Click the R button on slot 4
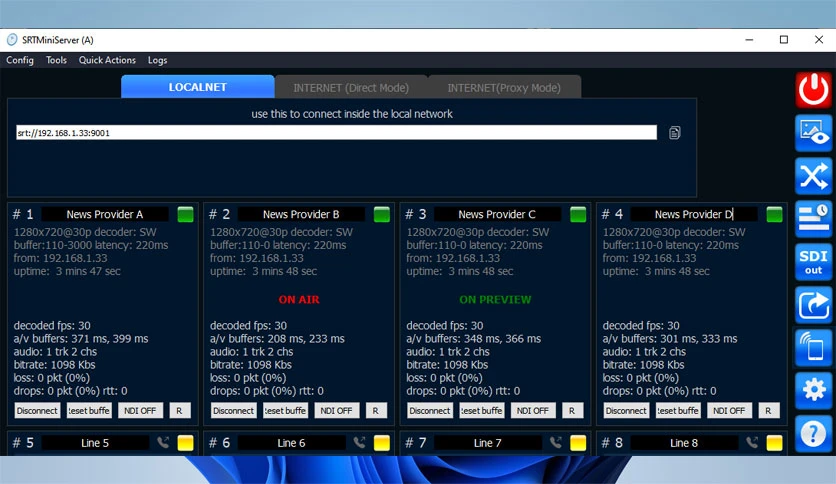The width and height of the screenshot is (836, 484). [x=768, y=410]
